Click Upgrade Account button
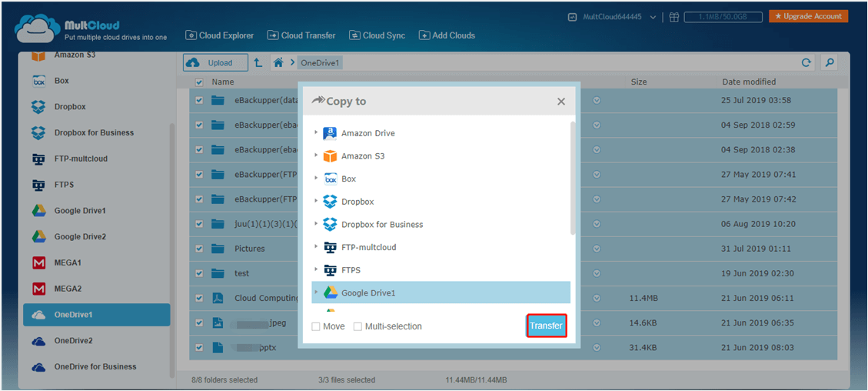 click(808, 16)
